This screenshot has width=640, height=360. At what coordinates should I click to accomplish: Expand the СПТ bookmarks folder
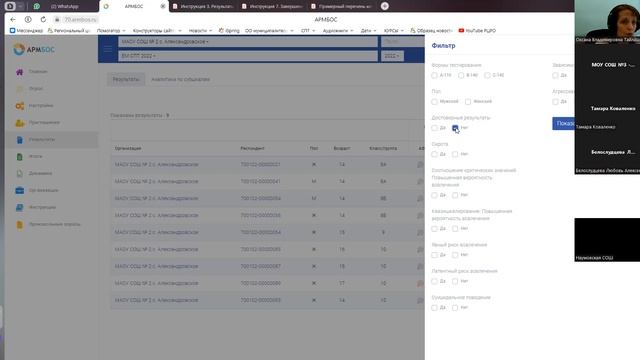pos(307,31)
